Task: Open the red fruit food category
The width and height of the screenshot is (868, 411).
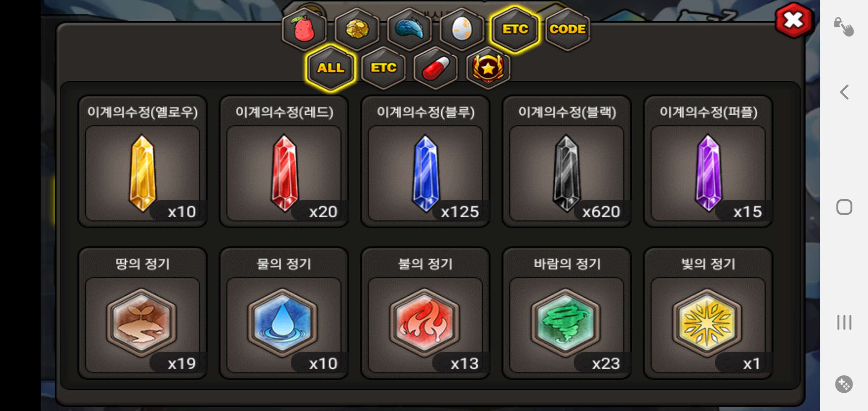Action: [304, 29]
